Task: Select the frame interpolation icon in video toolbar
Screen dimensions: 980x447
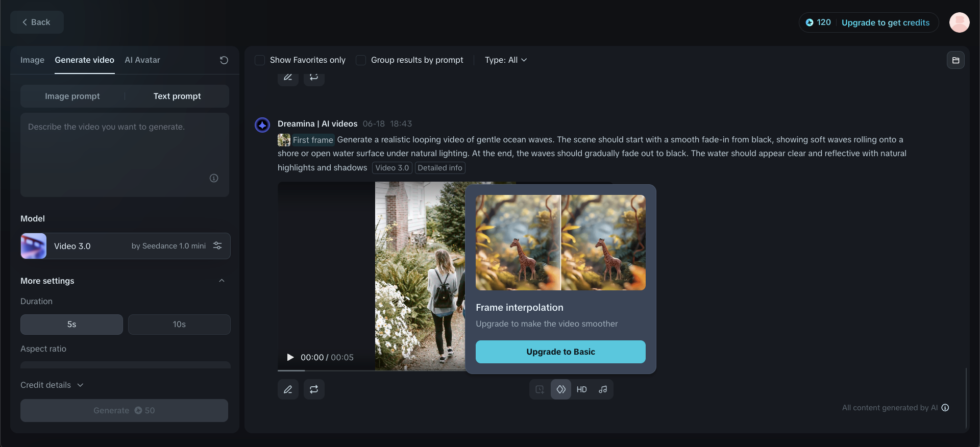Action: pyautogui.click(x=560, y=389)
